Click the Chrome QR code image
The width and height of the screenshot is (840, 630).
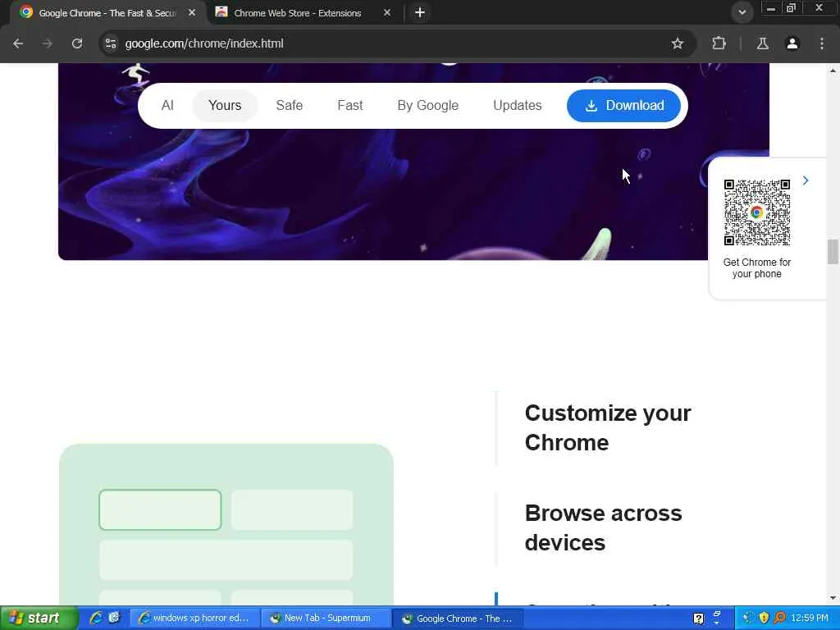click(757, 212)
